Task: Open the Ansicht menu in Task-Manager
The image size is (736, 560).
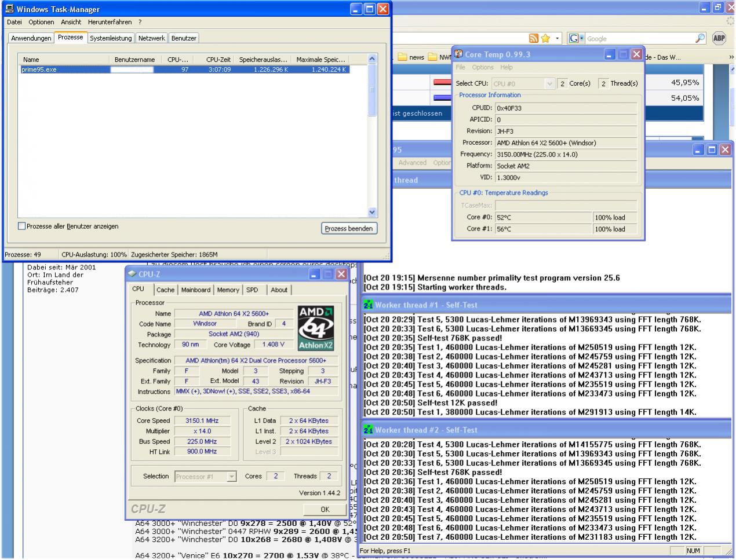Action: (71, 22)
